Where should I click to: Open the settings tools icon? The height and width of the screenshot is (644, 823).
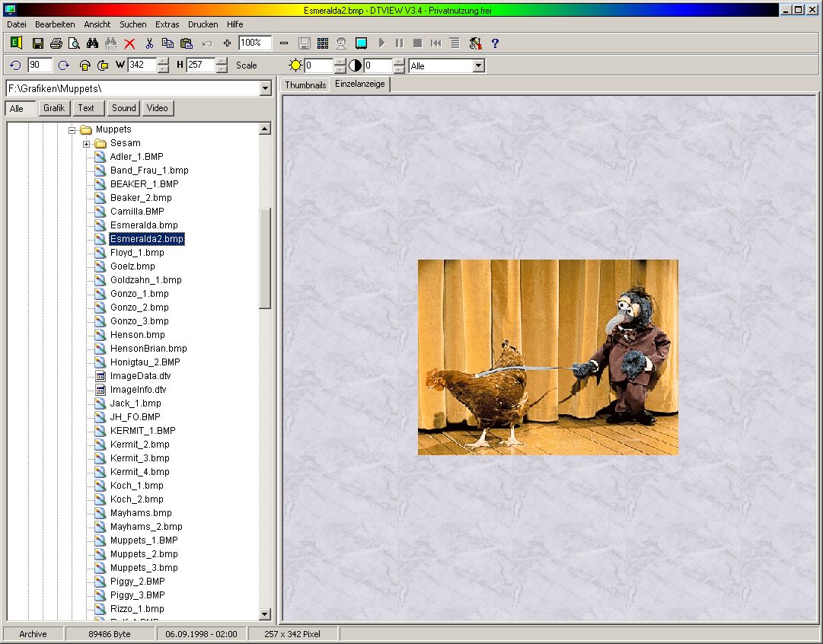point(475,43)
